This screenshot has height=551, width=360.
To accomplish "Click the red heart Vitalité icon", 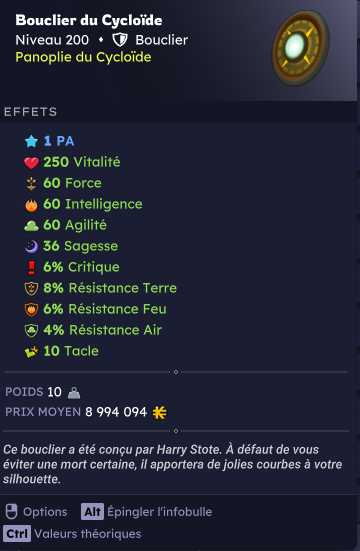I will point(31,162).
